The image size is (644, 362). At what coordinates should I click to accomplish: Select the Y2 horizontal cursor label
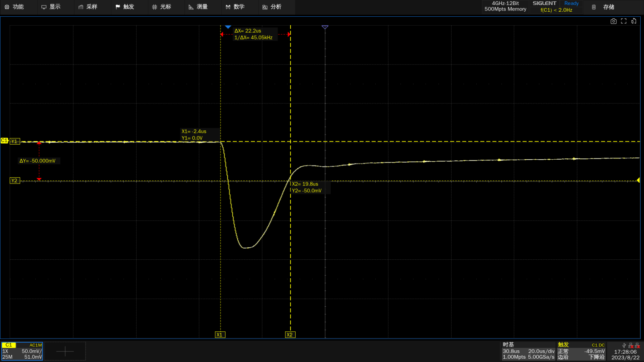pos(14,181)
